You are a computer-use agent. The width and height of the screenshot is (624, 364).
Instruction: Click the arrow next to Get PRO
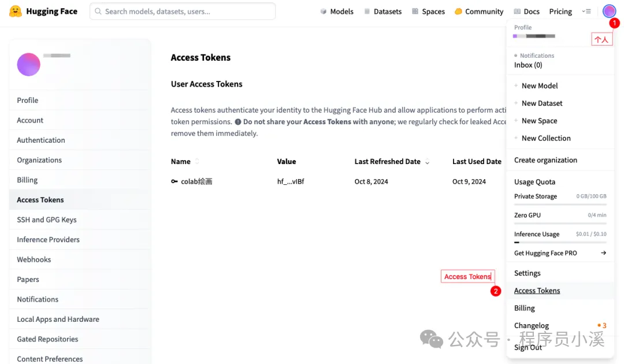tap(603, 253)
